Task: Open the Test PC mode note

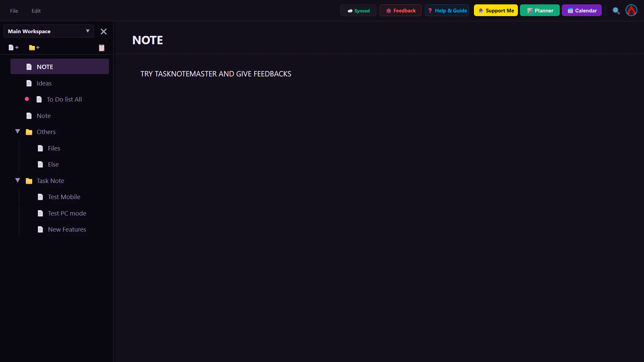Action: pos(64,213)
